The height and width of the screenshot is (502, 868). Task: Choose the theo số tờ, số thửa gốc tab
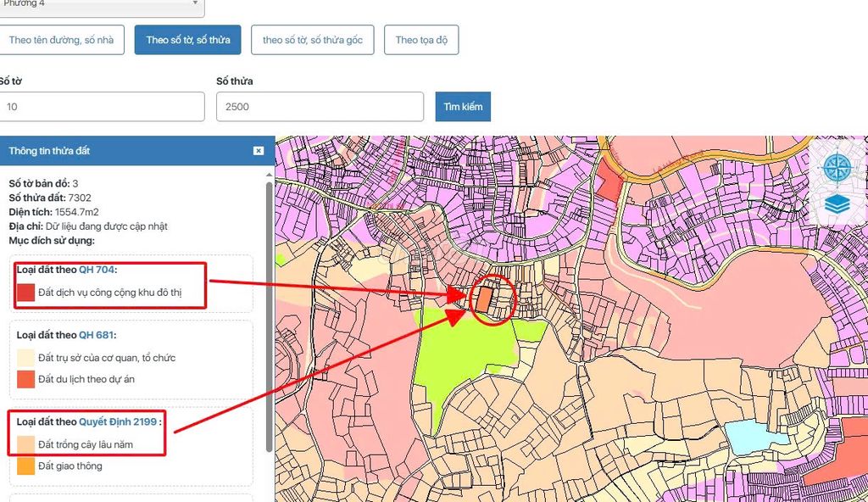click(312, 40)
